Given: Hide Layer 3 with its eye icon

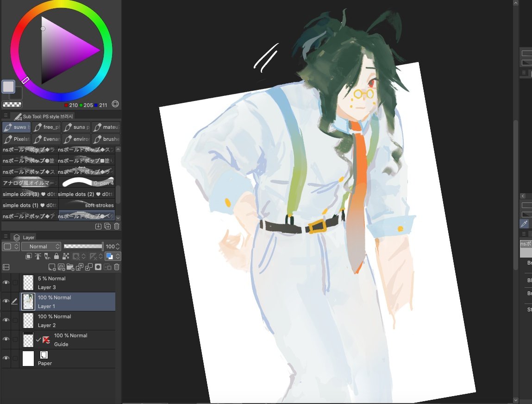Looking at the screenshot, I should [x=6, y=283].
